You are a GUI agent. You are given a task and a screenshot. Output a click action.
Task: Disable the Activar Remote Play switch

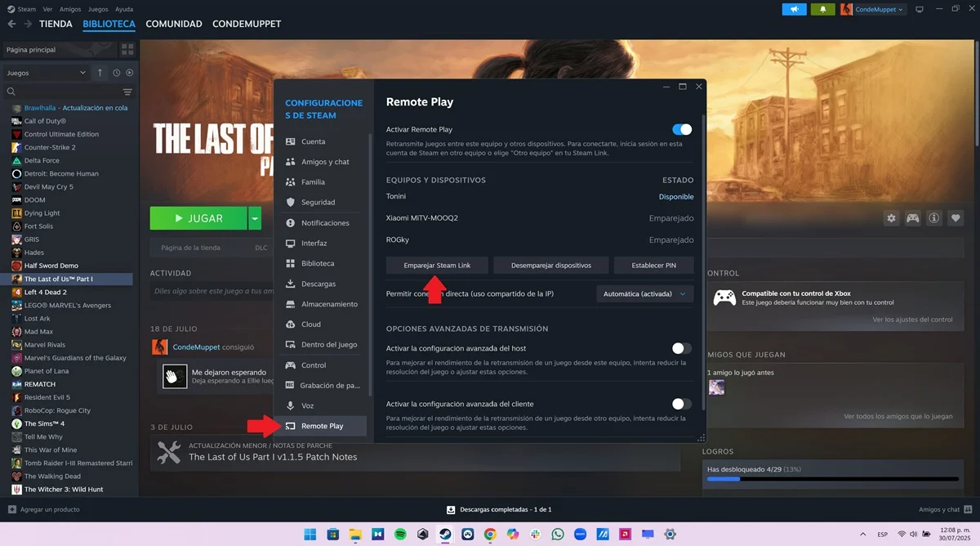tap(682, 128)
